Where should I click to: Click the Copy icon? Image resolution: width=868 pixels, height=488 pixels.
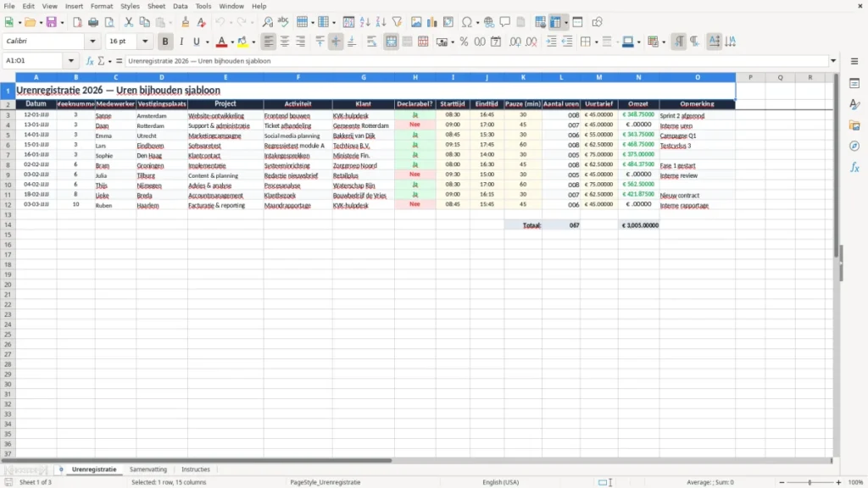coord(144,22)
